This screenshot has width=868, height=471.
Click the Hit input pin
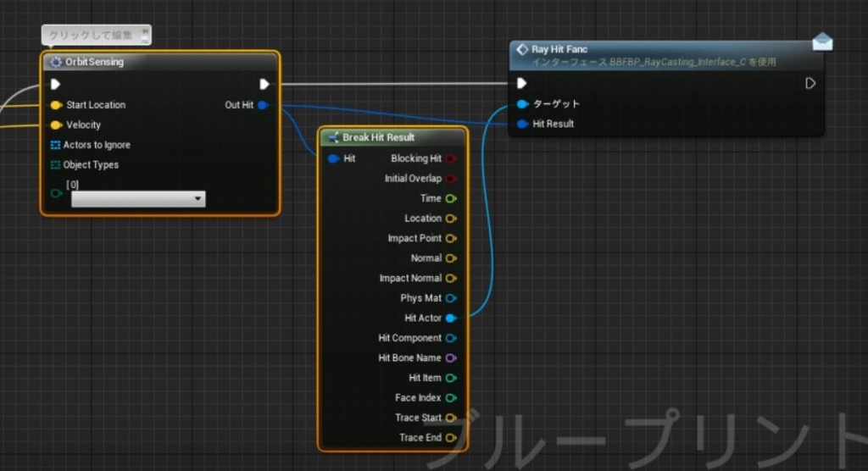point(333,159)
